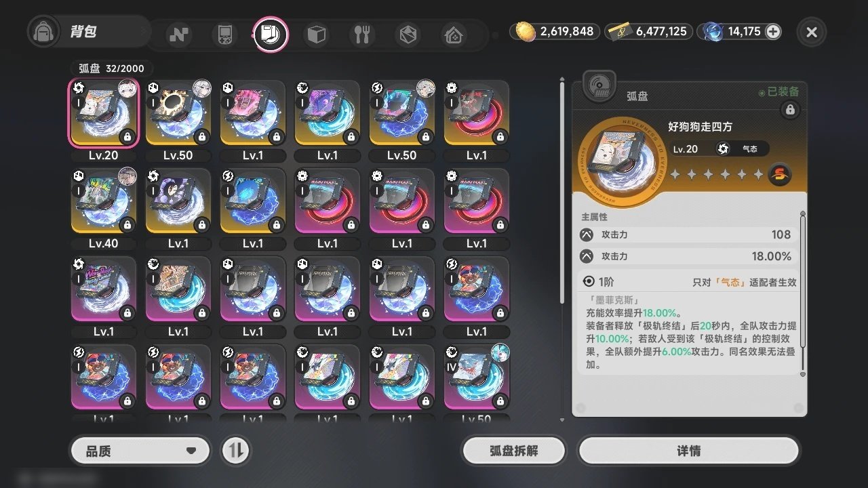Click the inventory list scrollbar

coord(561,191)
